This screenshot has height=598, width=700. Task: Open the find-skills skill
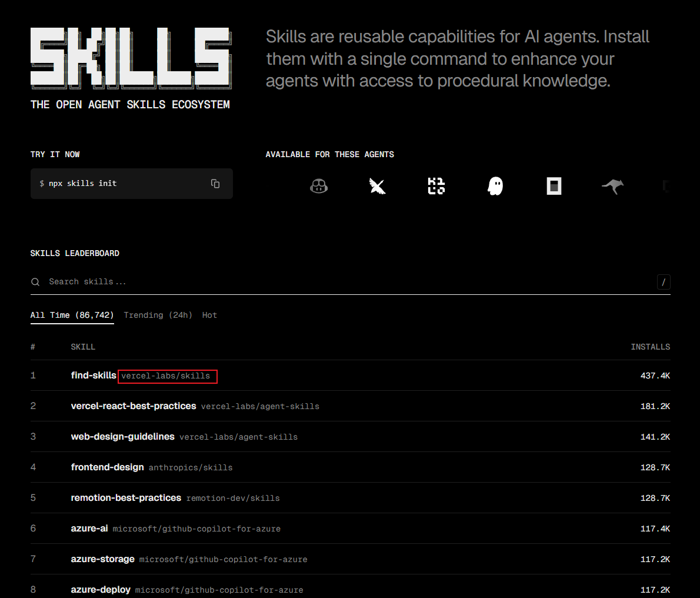[x=94, y=375]
